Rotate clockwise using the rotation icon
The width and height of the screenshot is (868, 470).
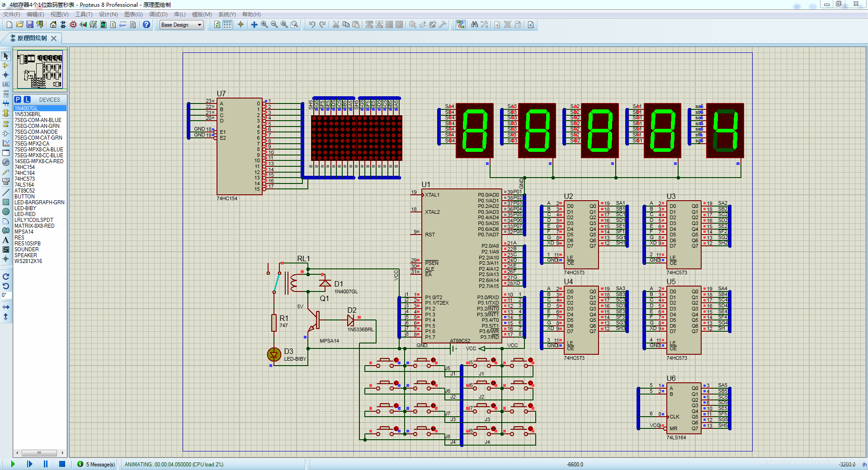(6, 277)
